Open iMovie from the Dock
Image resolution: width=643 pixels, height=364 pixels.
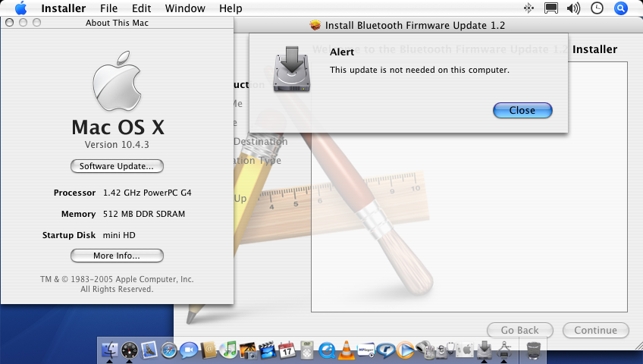point(268,350)
